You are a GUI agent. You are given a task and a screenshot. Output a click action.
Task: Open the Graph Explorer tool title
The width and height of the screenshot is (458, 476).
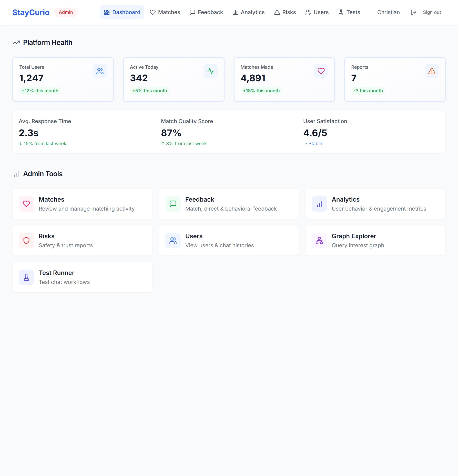(x=354, y=236)
